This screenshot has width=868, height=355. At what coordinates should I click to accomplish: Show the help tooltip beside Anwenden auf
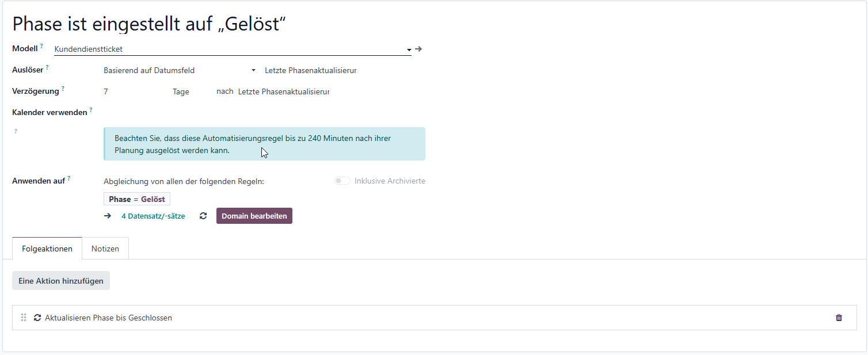click(69, 178)
